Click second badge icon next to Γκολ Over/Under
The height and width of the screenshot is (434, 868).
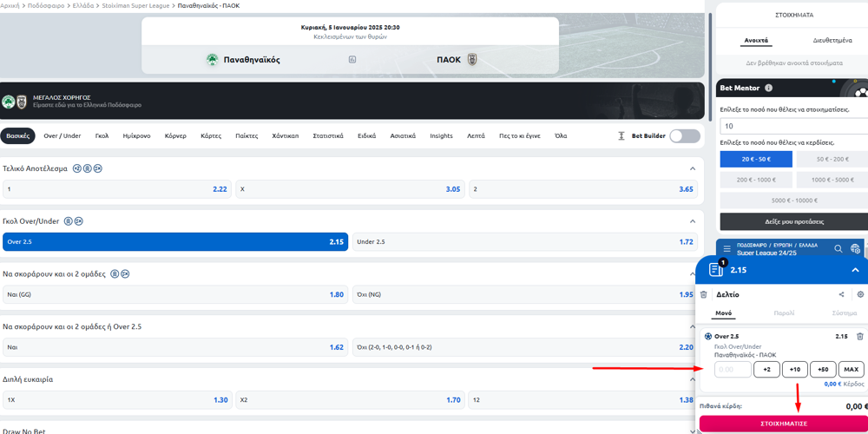tap(79, 221)
